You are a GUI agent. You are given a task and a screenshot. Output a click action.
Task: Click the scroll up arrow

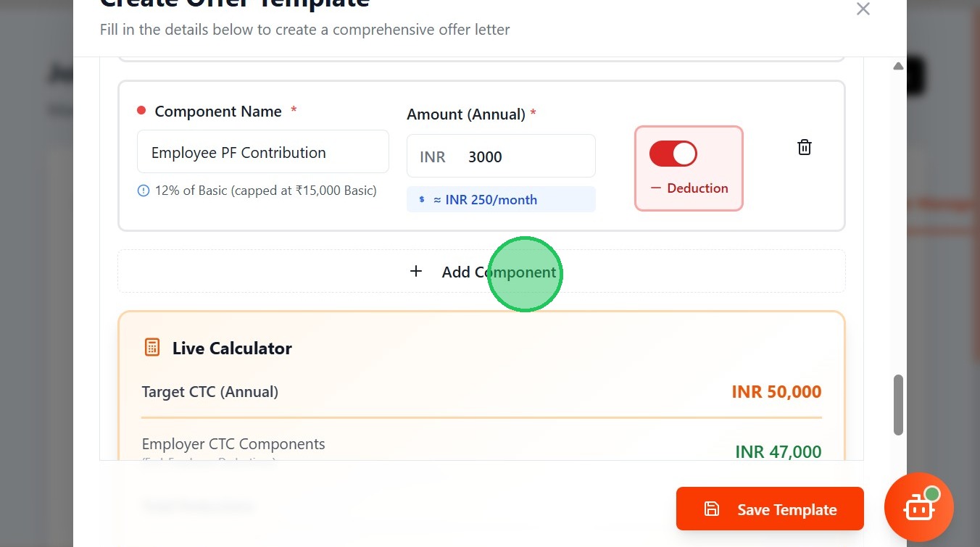pos(898,66)
